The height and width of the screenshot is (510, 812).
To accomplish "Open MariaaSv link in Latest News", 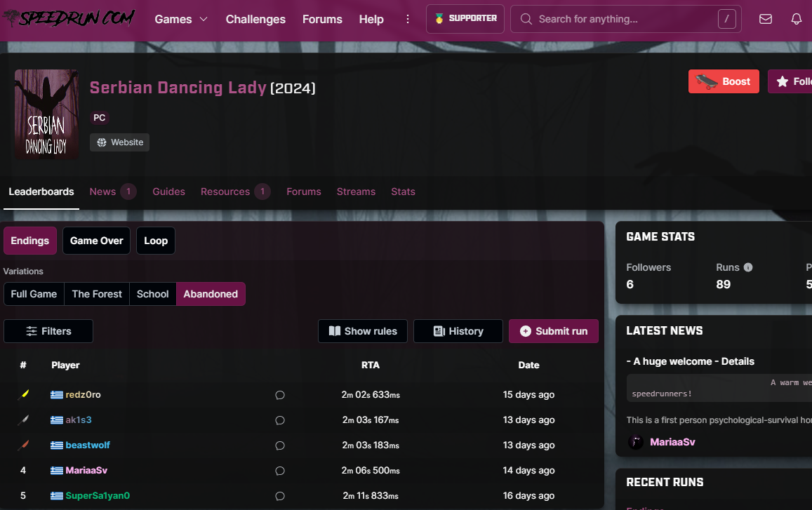I will tap(672, 442).
